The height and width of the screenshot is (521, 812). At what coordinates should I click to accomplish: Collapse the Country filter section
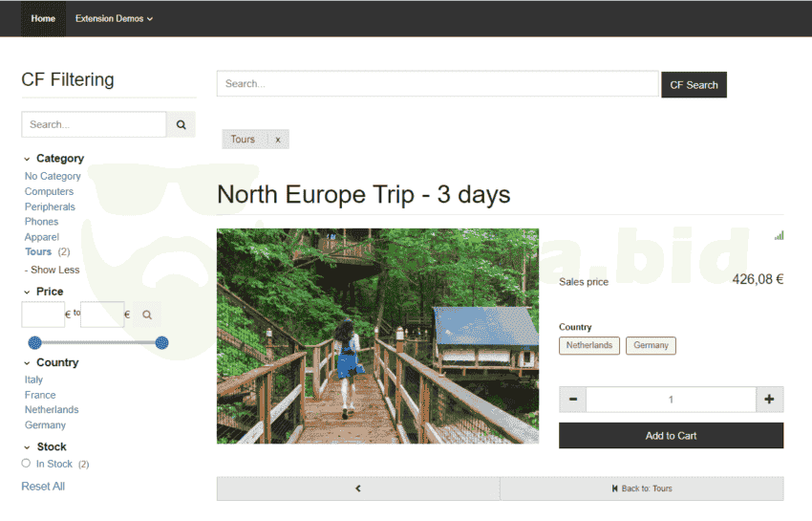click(27, 363)
